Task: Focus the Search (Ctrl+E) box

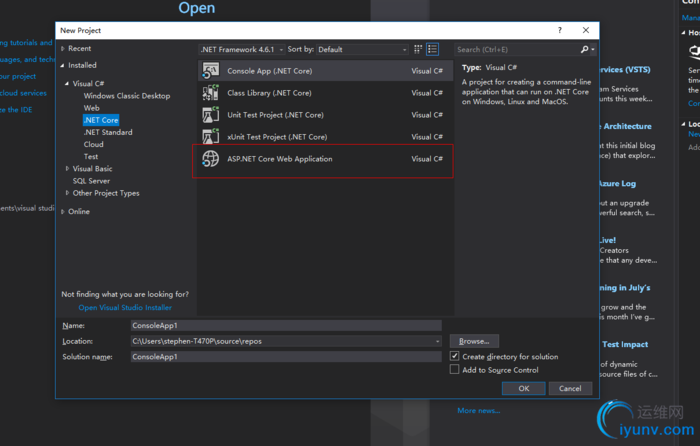Action: coord(517,50)
